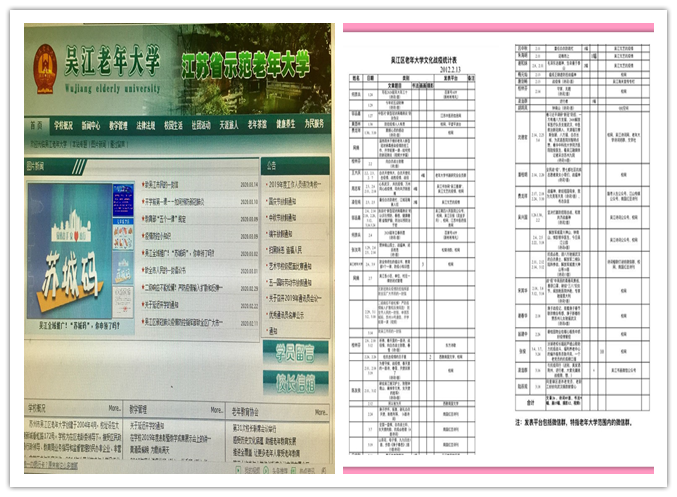Click the document title 吴江区老年大学文化战疫统计表

[x=424, y=60]
